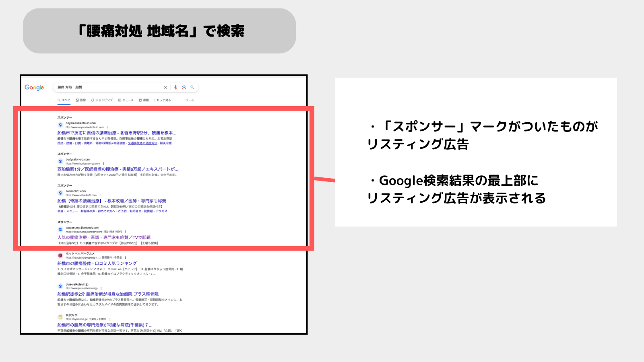Open もっと見る to show more search categories

[x=162, y=100]
